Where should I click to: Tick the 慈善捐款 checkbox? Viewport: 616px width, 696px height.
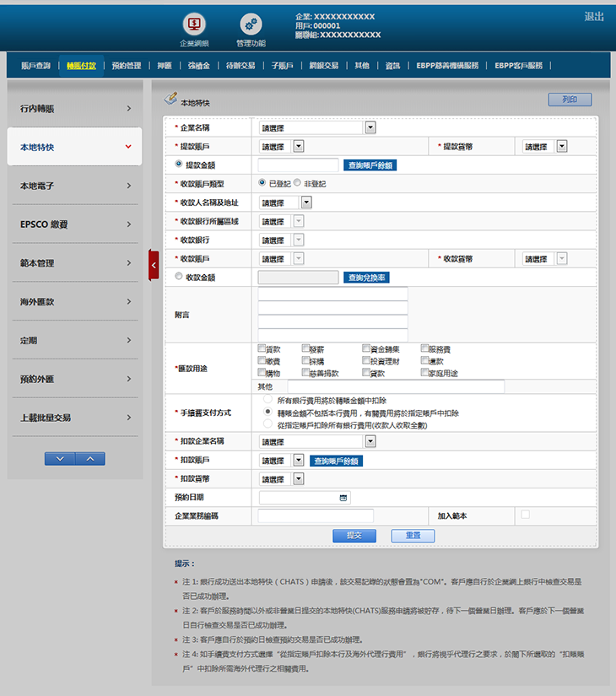(x=305, y=372)
